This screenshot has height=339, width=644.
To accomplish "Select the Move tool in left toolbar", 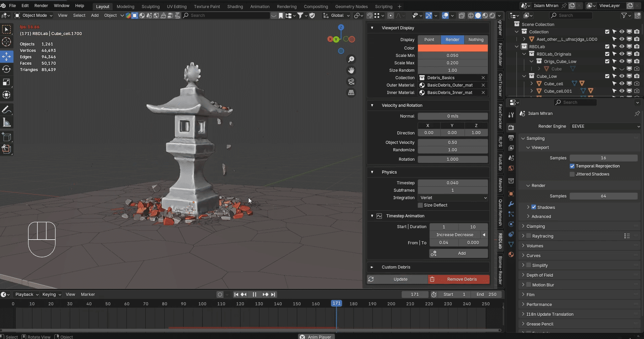I will coord(6,56).
